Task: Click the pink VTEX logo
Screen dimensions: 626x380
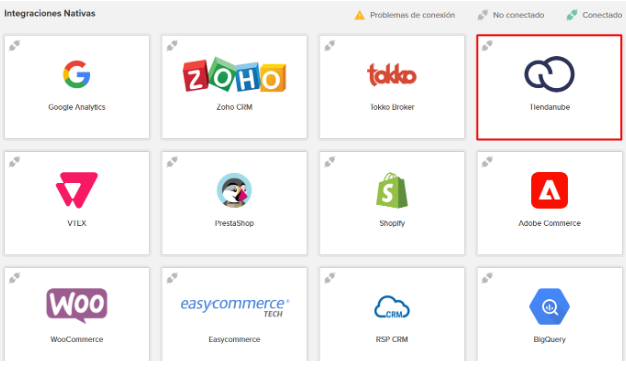Action: click(77, 190)
